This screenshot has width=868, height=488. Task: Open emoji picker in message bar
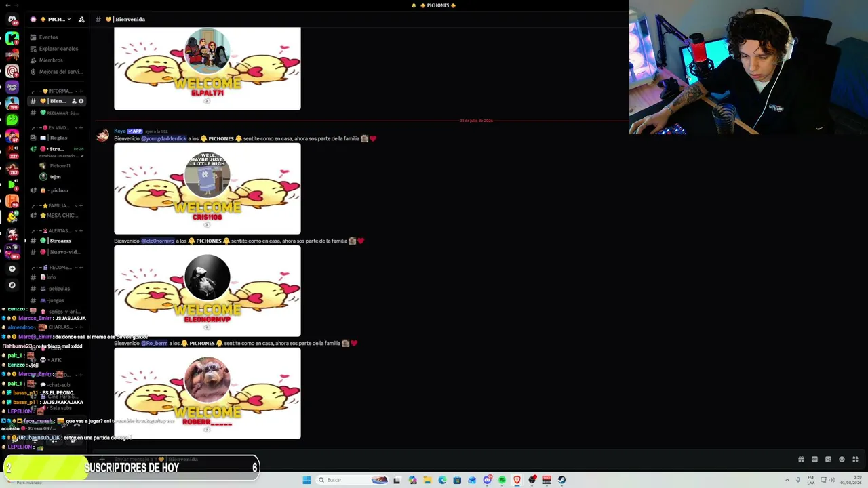coord(842,460)
